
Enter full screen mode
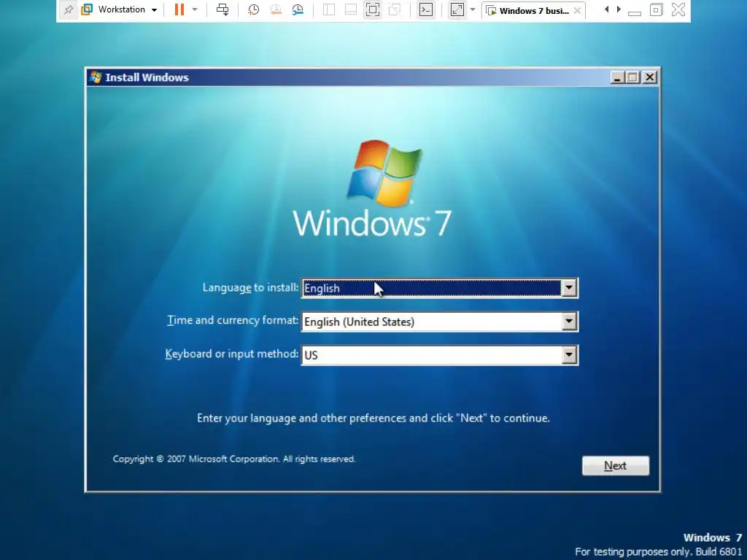click(x=373, y=9)
